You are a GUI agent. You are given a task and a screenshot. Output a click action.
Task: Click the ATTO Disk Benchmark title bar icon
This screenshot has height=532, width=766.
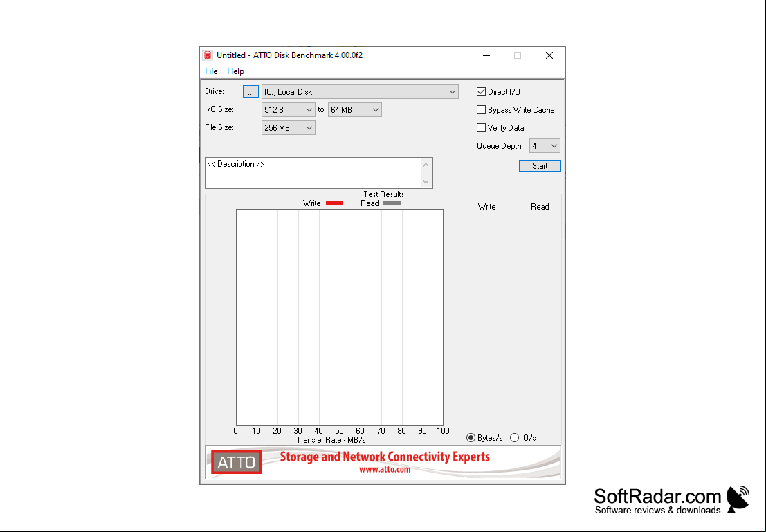tap(208, 55)
